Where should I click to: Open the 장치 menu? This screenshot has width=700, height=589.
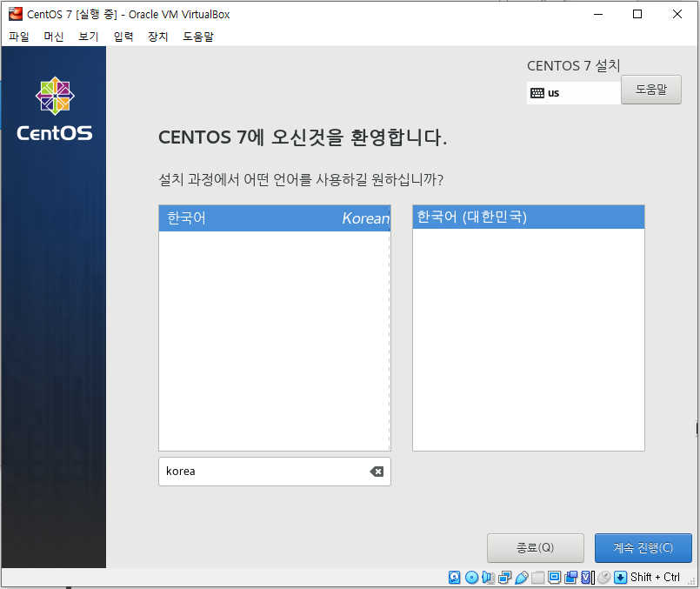(158, 37)
